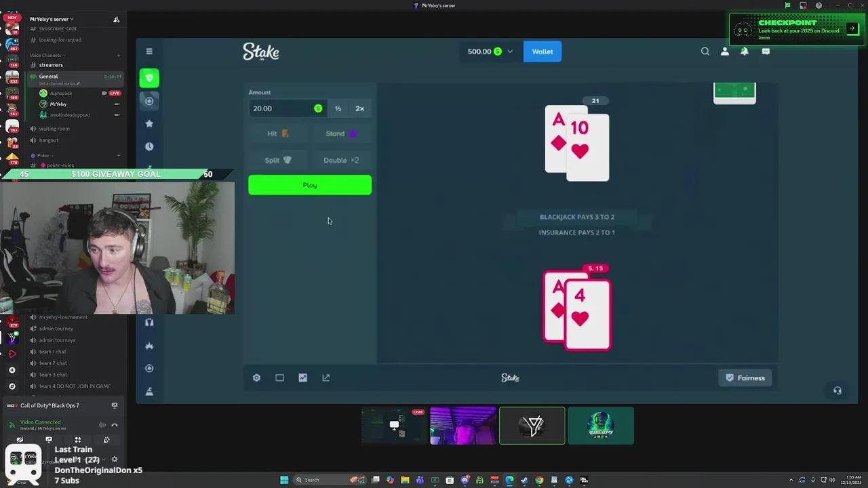
Task: Select the streamers channel
Action: coord(51,65)
